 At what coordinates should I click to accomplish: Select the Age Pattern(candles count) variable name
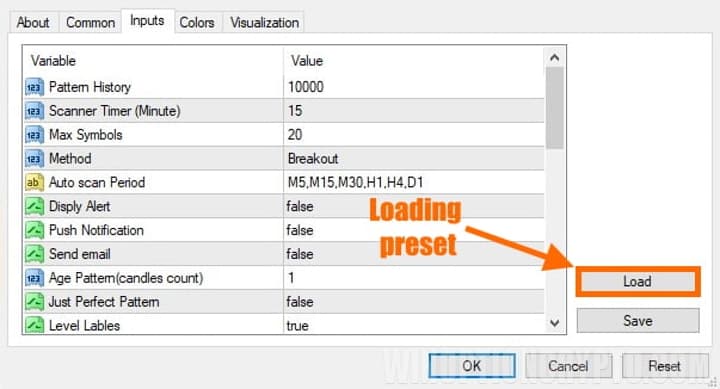(x=126, y=278)
